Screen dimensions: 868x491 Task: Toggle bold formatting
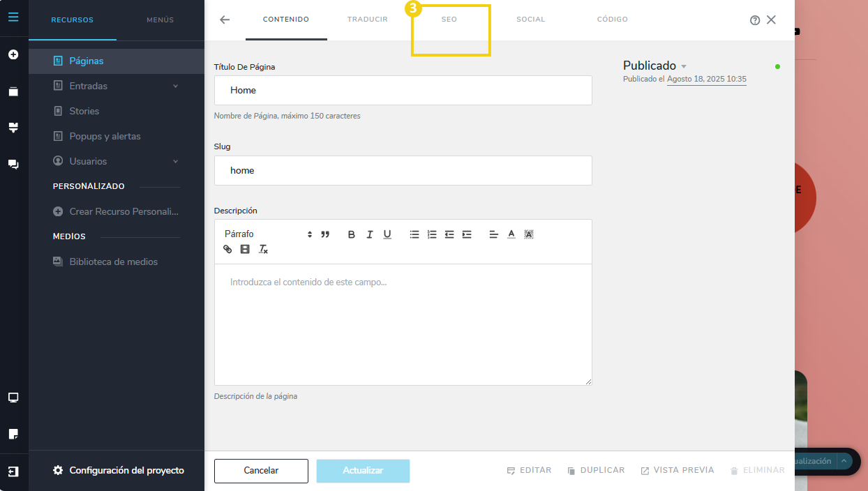tap(352, 234)
